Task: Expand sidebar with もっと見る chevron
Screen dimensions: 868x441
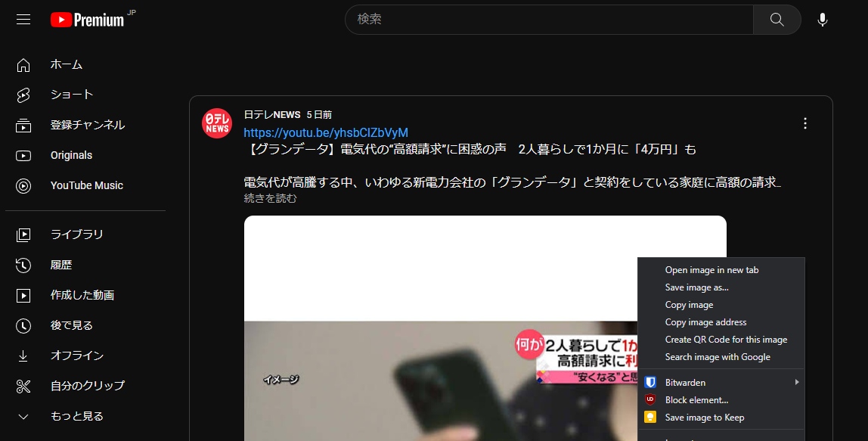Action: [23, 417]
